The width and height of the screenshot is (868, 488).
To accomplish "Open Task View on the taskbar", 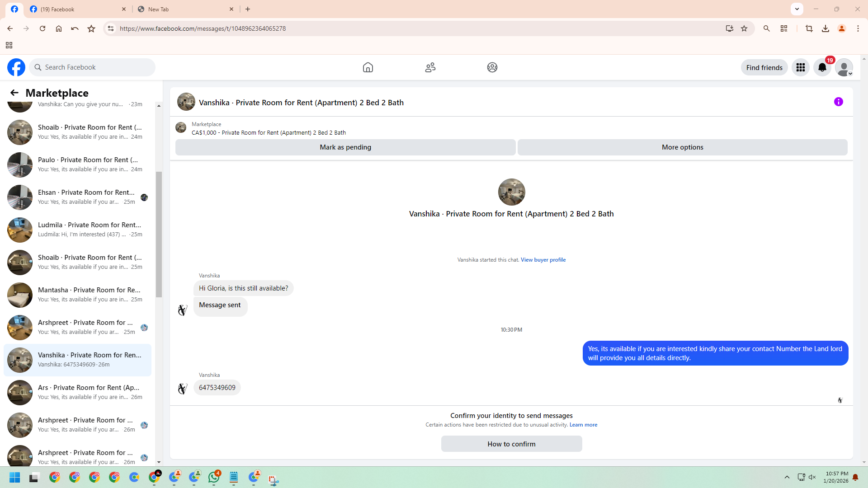I will [34, 477].
